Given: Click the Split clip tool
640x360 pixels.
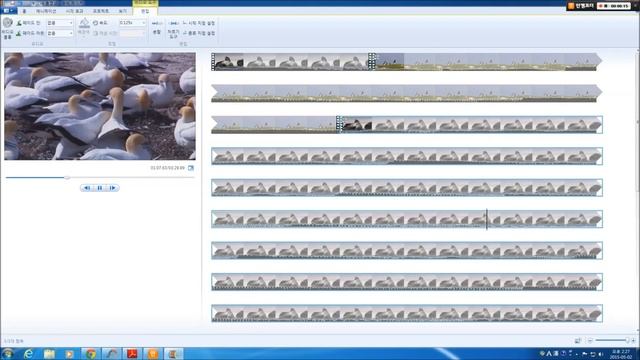Looking at the screenshot, I should click(157, 27).
